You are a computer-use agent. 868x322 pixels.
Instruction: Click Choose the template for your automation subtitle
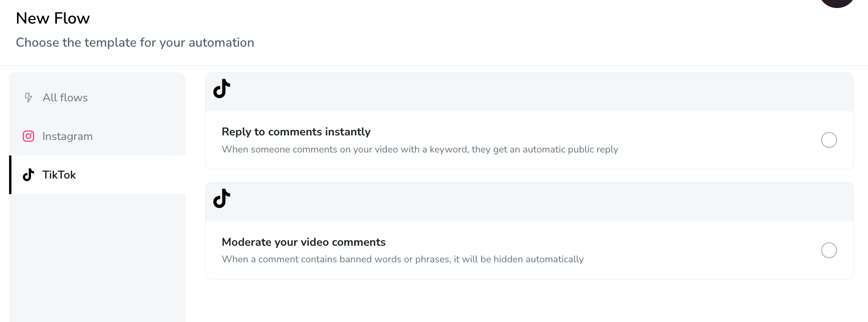[135, 43]
